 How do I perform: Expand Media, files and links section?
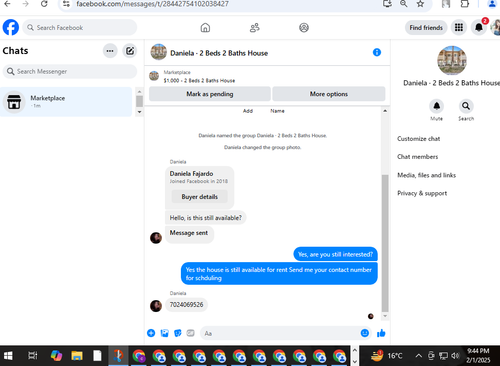pos(426,175)
